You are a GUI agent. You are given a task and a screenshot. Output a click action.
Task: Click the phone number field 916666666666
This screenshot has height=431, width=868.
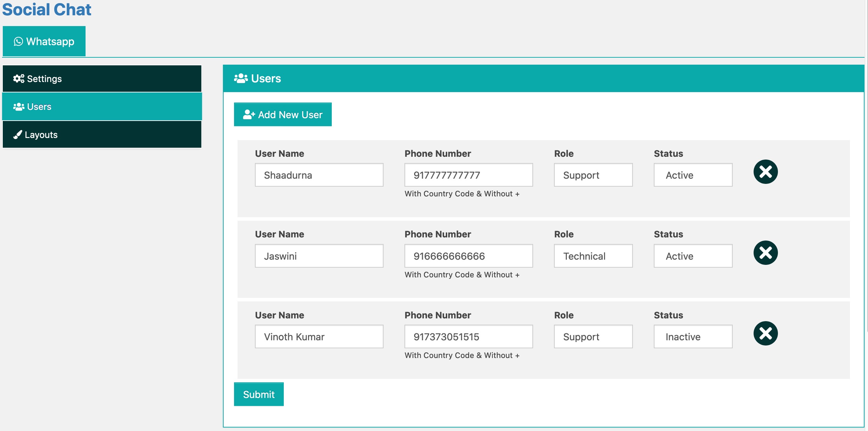click(469, 256)
